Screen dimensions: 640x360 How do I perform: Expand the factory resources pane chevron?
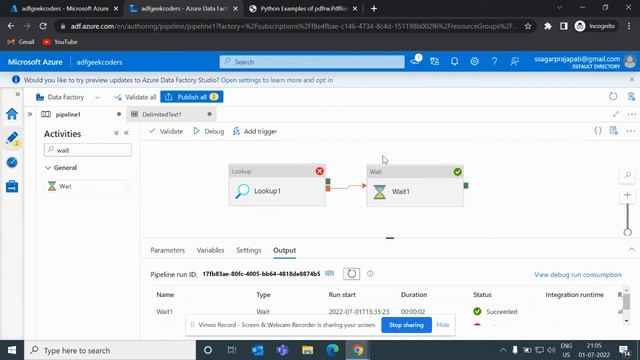(x=30, y=114)
